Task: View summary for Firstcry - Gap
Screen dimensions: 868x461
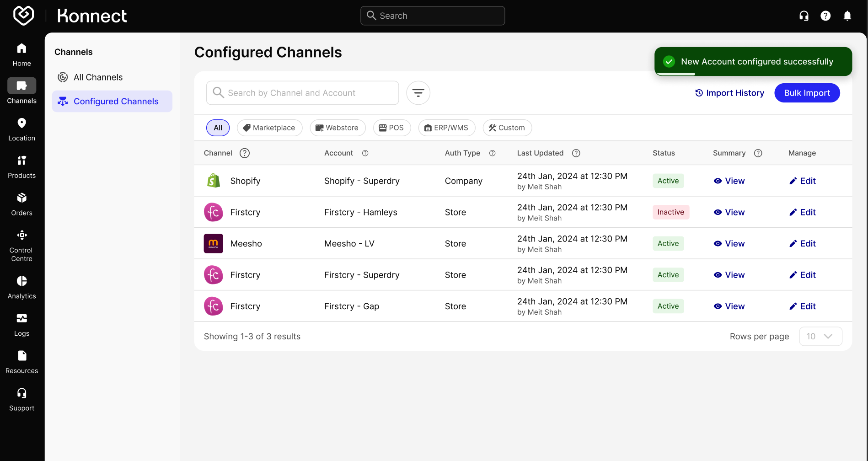Action: 729,306
